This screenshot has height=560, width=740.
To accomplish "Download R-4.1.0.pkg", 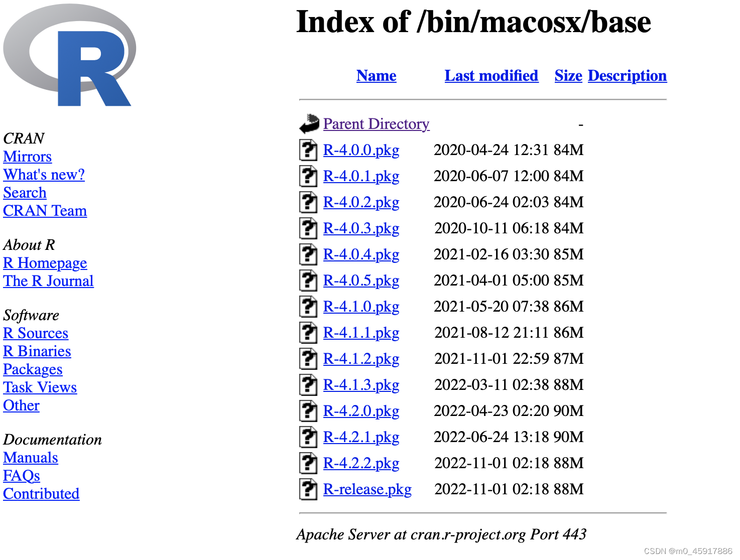I will tap(361, 307).
